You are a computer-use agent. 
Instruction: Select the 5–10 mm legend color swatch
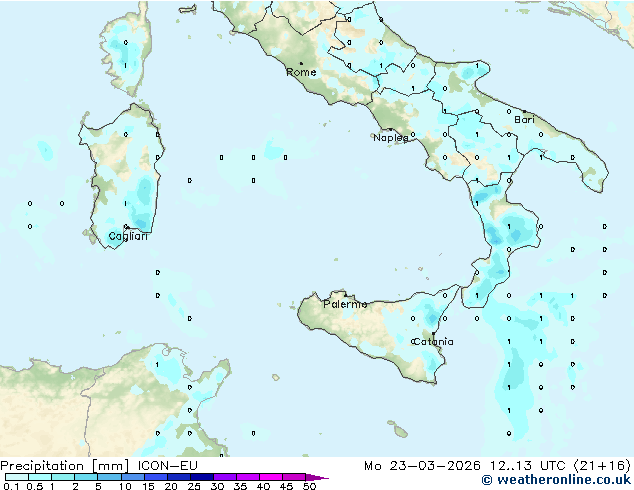(109, 477)
